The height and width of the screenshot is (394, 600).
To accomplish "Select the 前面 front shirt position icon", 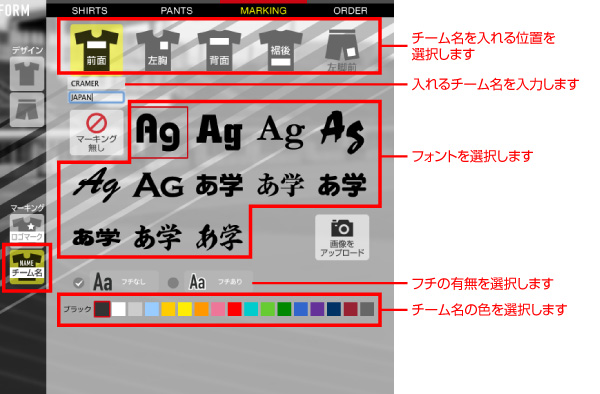I will click(96, 47).
